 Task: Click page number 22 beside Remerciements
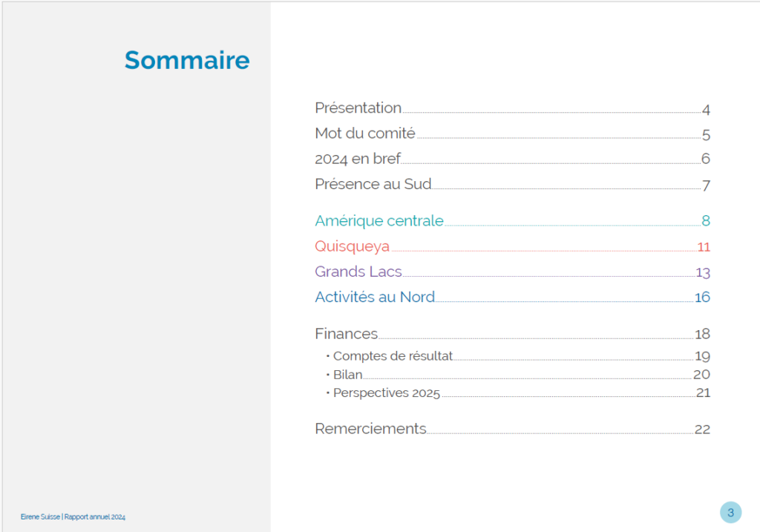(702, 430)
